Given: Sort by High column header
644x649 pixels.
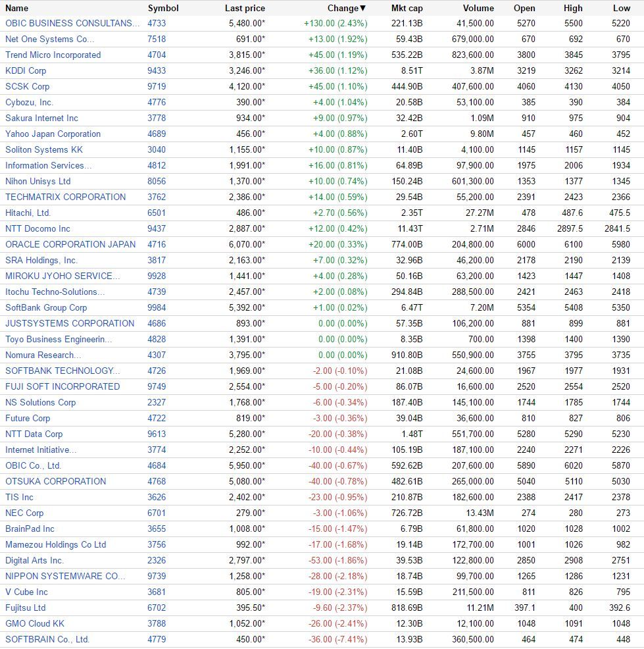Looking at the screenshot, I should (x=573, y=9).
